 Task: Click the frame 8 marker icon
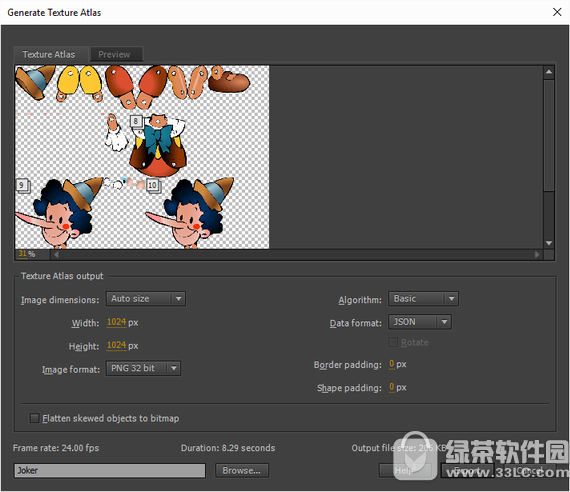point(136,121)
